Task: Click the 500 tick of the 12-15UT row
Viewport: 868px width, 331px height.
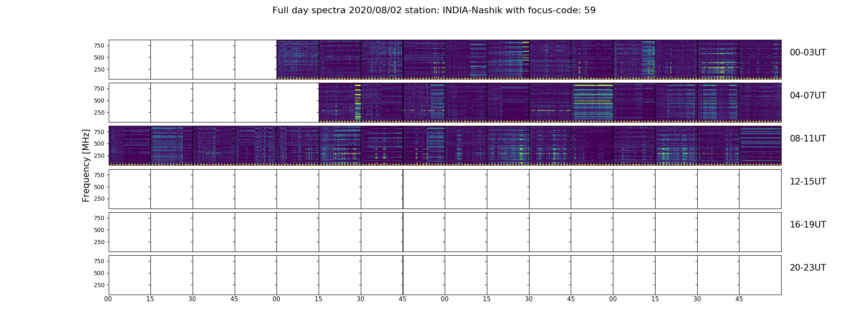Action: 99,187
